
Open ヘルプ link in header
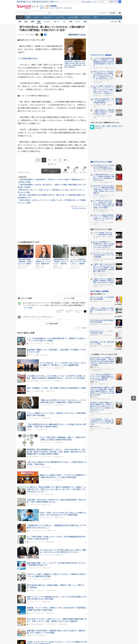click(94, 2)
